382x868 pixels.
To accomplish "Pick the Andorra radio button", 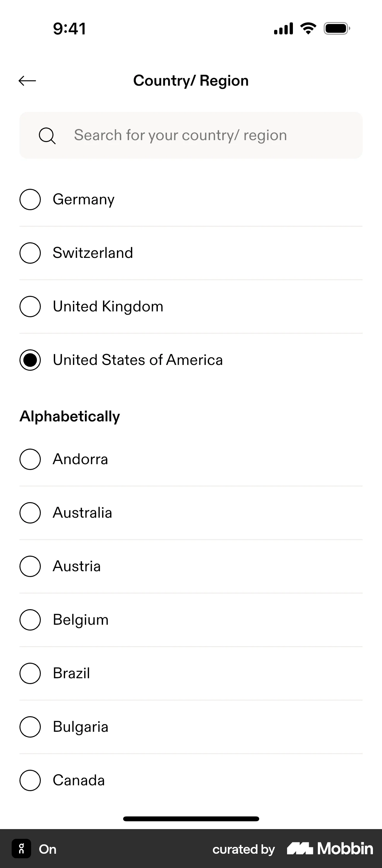I will tap(30, 459).
